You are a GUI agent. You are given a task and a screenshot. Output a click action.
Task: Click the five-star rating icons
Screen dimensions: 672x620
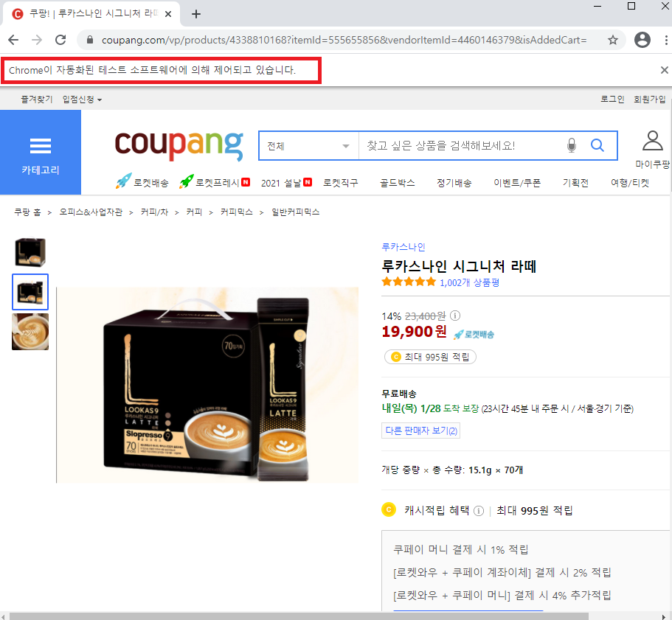click(409, 282)
